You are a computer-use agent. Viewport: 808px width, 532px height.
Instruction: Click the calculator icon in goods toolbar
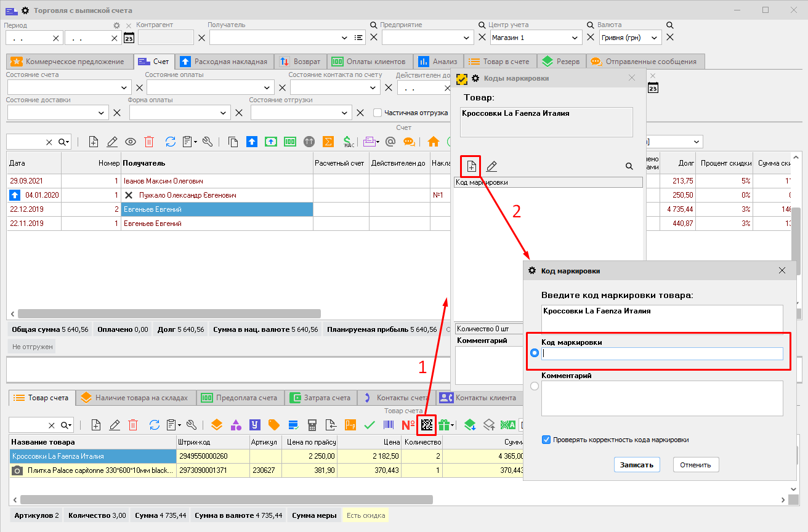312,425
